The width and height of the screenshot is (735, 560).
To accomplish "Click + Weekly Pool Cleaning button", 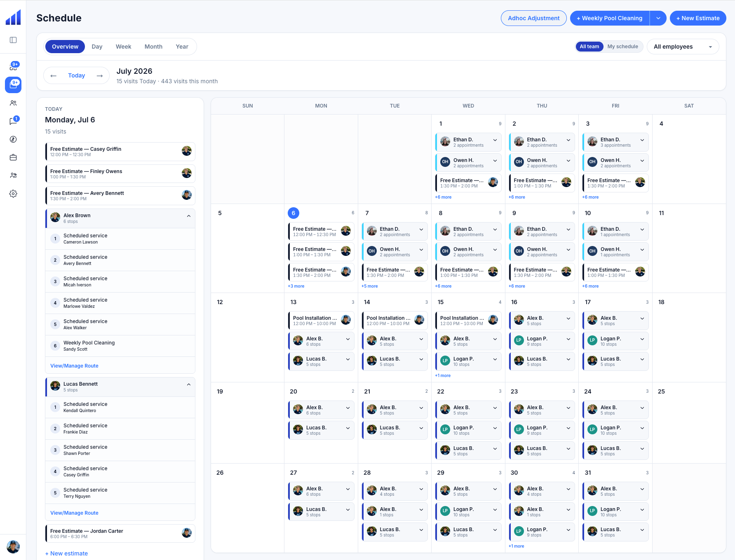I will tap(609, 18).
